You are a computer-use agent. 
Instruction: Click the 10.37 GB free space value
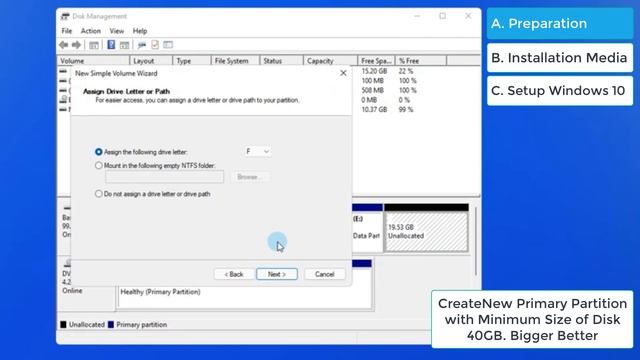[x=374, y=109]
